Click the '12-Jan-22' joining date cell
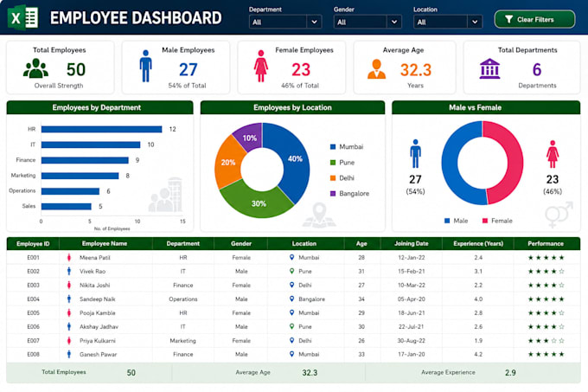Screen dimensions: 588x392 coord(412,257)
